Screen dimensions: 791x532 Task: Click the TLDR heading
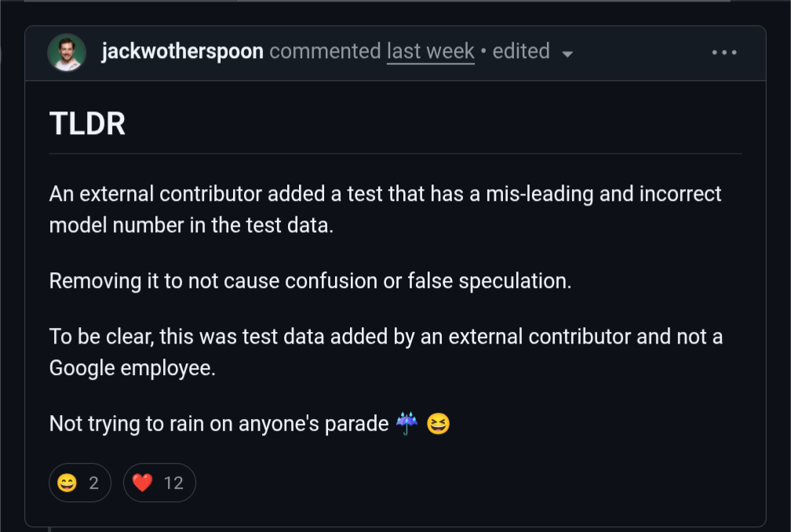pyautogui.click(x=87, y=124)
